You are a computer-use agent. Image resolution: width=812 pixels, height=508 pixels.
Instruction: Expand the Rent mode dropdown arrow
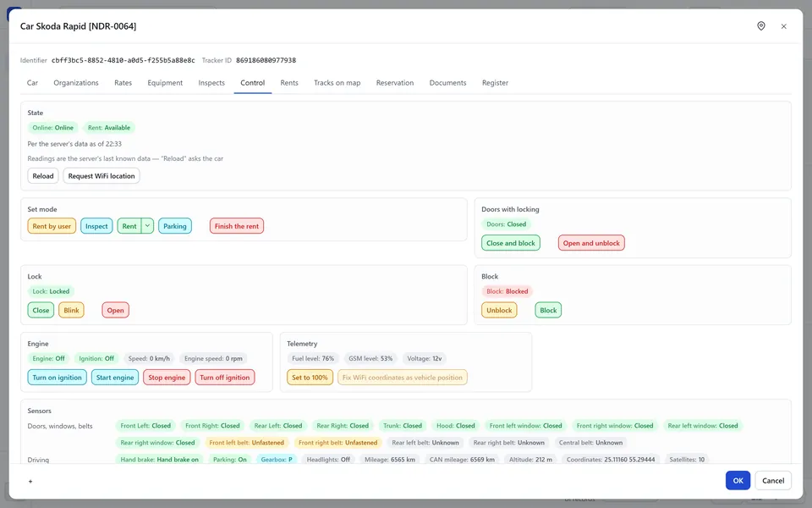coord(147,226)
